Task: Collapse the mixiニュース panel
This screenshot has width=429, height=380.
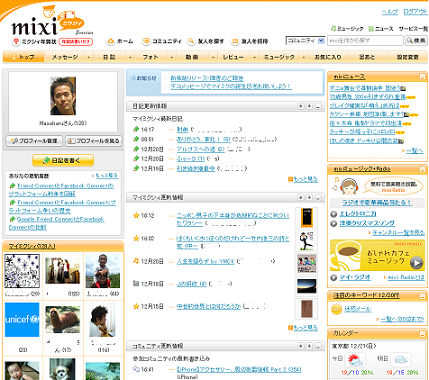Action: click(x=422, y=77)
